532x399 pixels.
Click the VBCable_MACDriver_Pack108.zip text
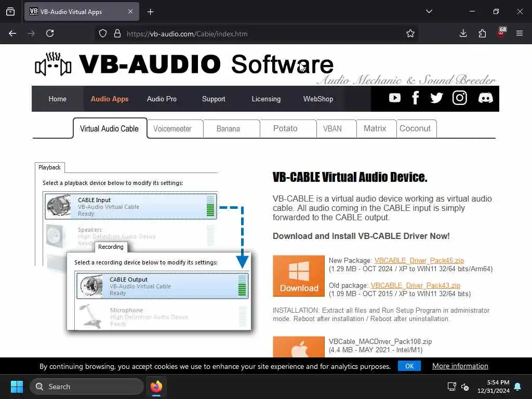(x=380, y=341)
